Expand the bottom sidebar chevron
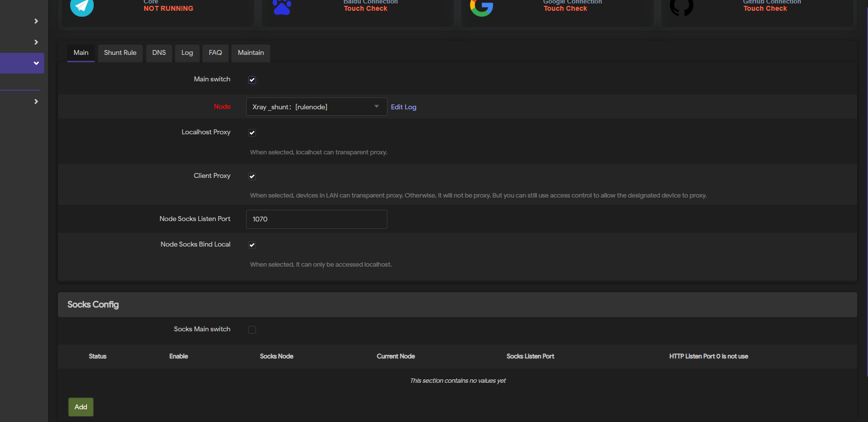868x422 pixels. [x=36, y=101]
